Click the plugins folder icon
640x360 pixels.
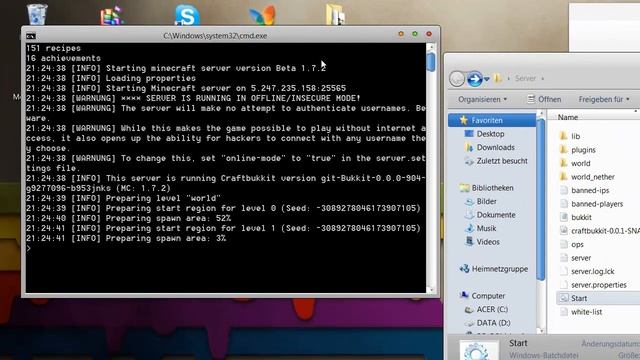(564, 149)
